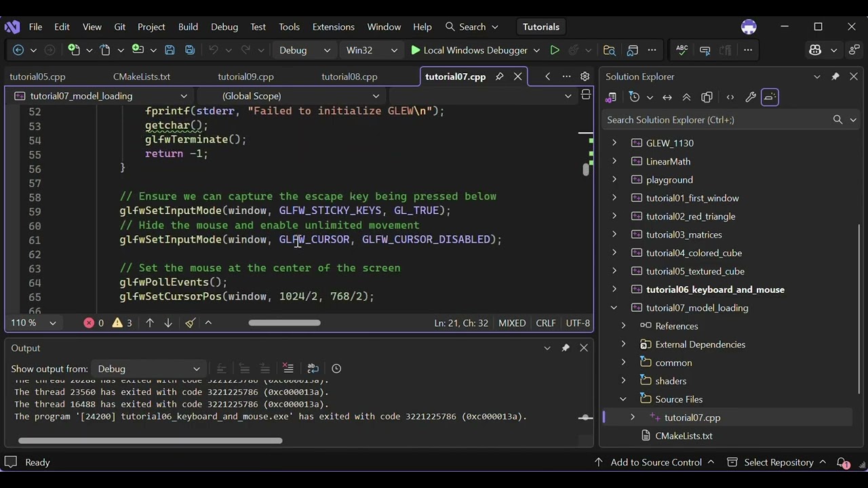
Task: Click the red error count icon
Action: [x=89, y=323]
